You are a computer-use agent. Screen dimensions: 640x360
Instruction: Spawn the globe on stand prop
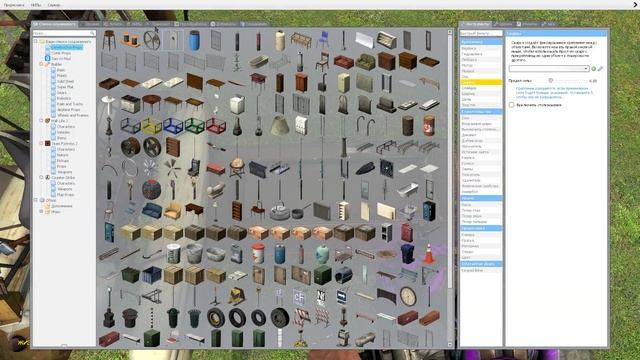coord(237,168)
